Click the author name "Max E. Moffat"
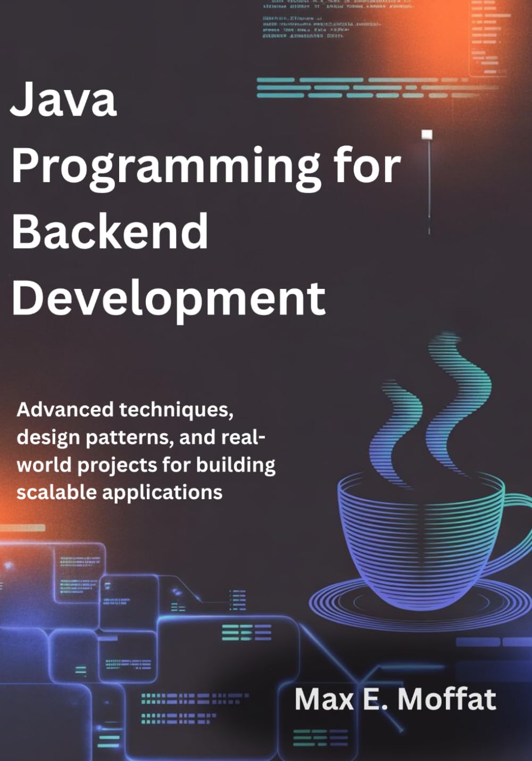532x761 pixels. (x=395, y=699)
